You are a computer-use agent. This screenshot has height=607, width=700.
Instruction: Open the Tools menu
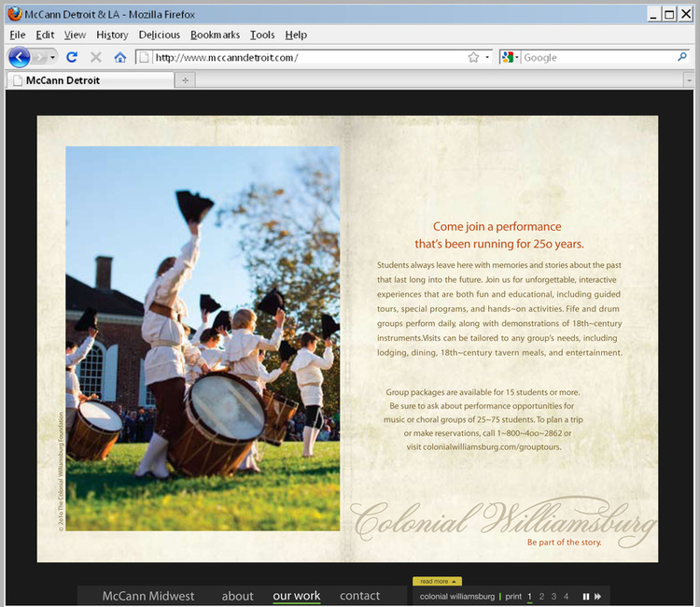coord(262,35)
